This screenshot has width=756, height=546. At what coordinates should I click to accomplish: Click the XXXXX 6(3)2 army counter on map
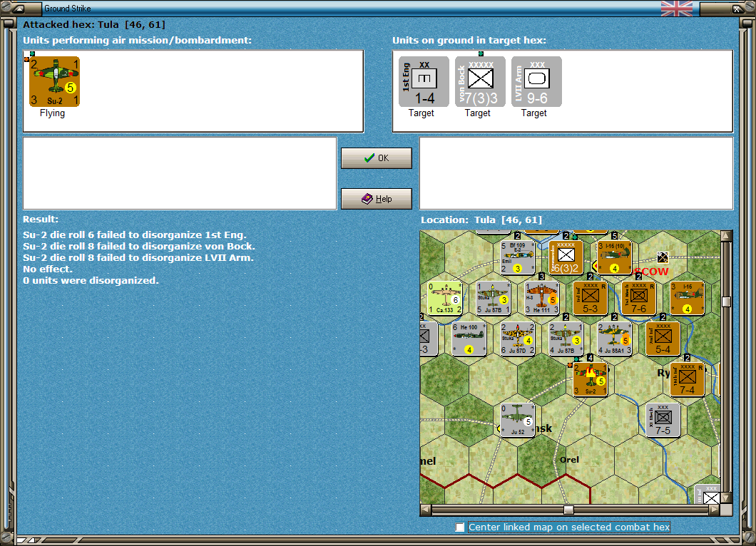pyautogui.click(x=566, y=257)
